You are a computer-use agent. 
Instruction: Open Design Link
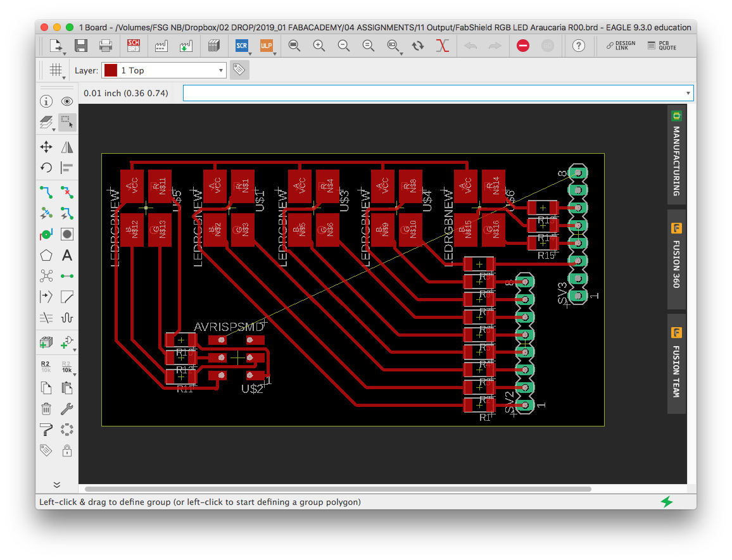click(621, 46)
